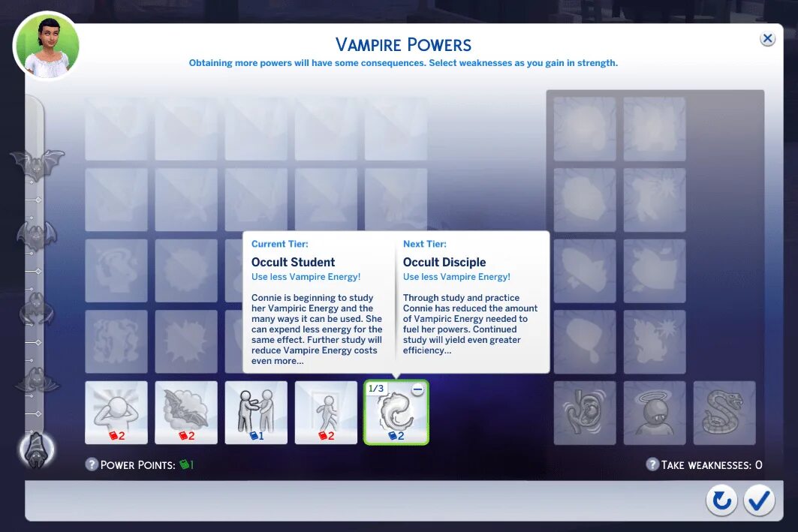Screen dimensions: 798x532
Task: Remove a point using the minus button
Action: tap(417, 389)
